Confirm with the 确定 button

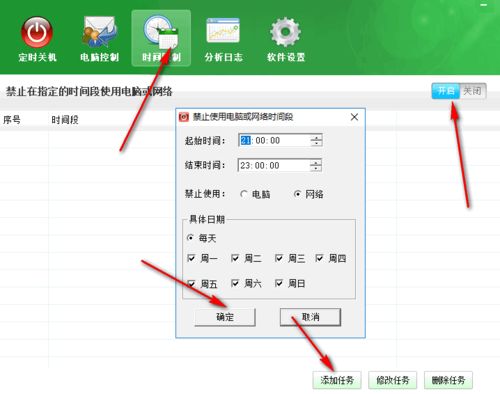(x=225, y=317)
